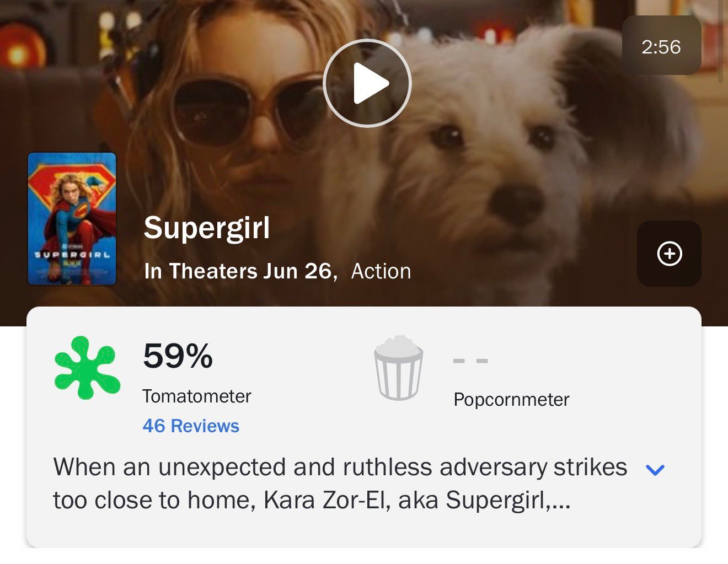728x564 pixels.
Task: Click the Popcornmeter label
Action: point(511,399)
